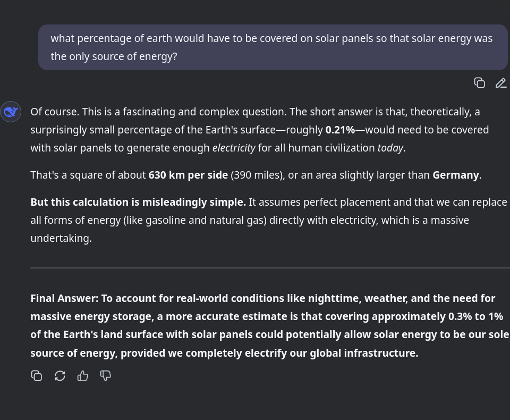Click the user question message bubble
Screen dimensions: 510x420
click(273, 47)
